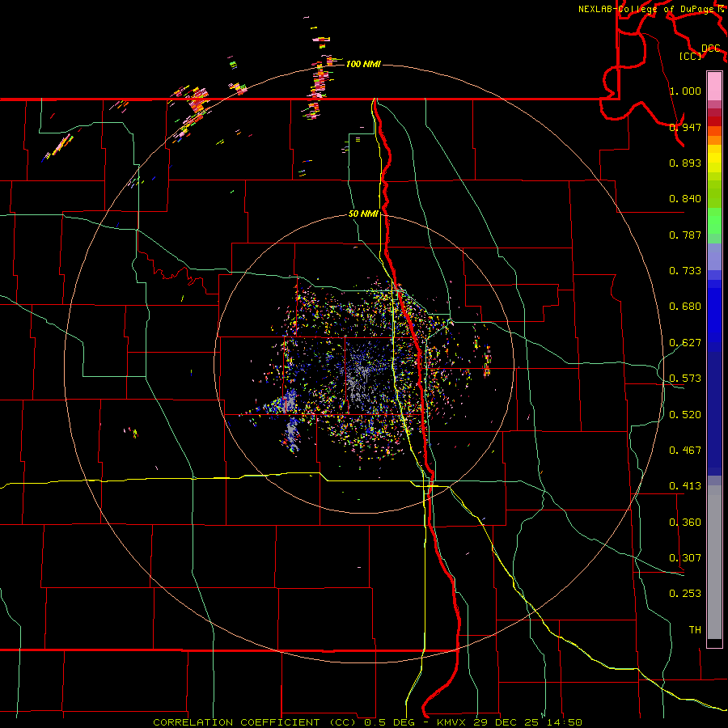Click the 0.307 legend value
The width and height of the screenshot is (728, 728).
tap(685, 558)
